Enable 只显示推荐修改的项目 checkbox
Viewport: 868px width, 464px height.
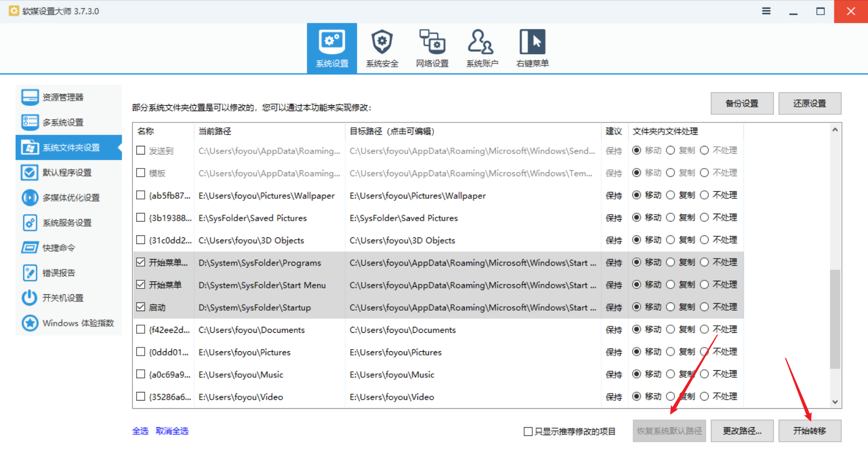point(528,431)
